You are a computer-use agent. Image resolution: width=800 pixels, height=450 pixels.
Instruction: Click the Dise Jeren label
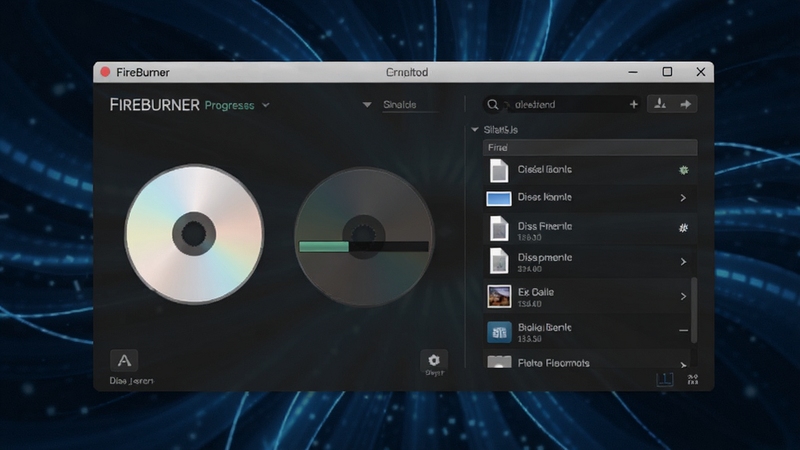point(131,381)
